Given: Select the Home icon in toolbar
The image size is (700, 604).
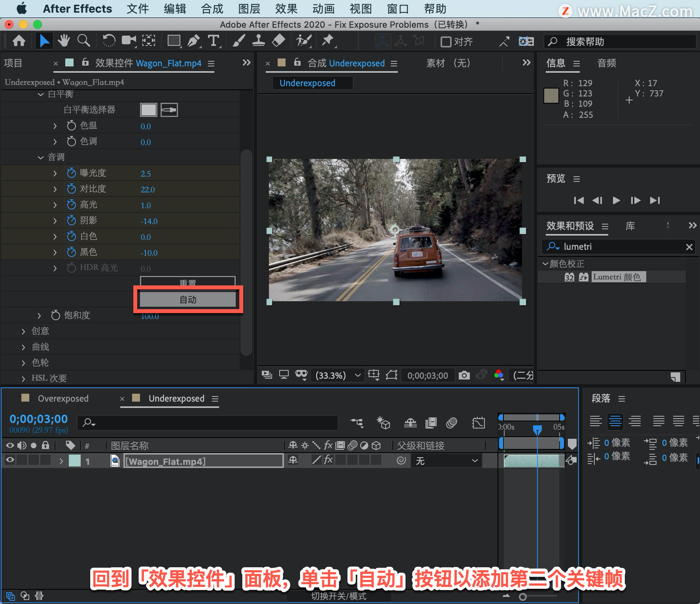Looking at the screenshot, I should (19, 41).
